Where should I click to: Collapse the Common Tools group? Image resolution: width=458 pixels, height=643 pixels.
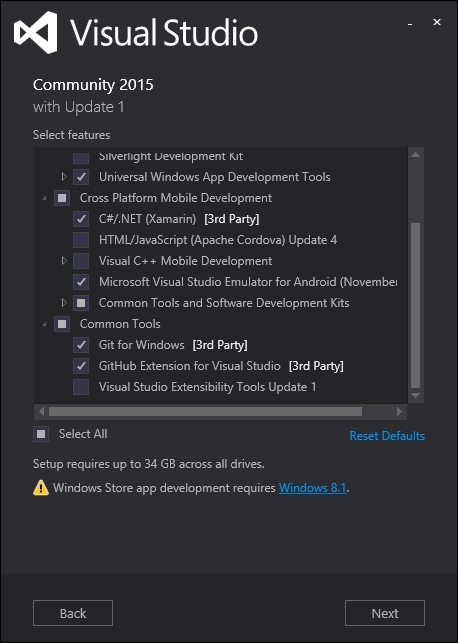[x=44, y=324]
